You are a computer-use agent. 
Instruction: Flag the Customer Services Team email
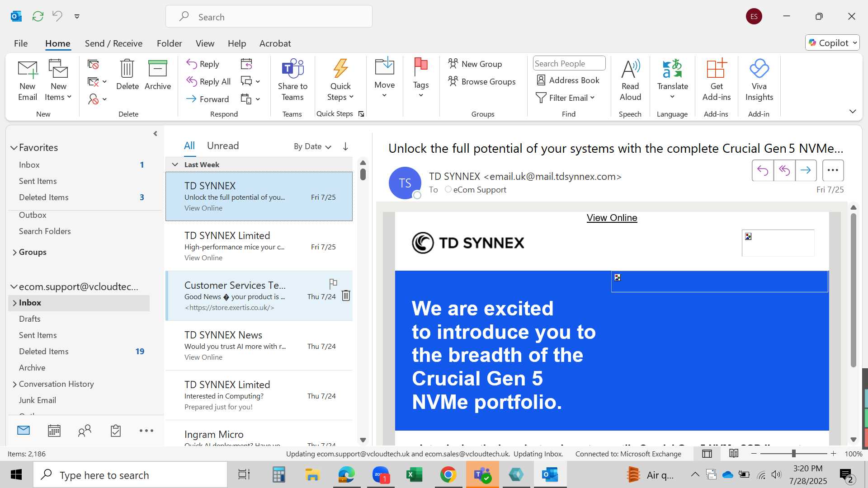(333, 284)
